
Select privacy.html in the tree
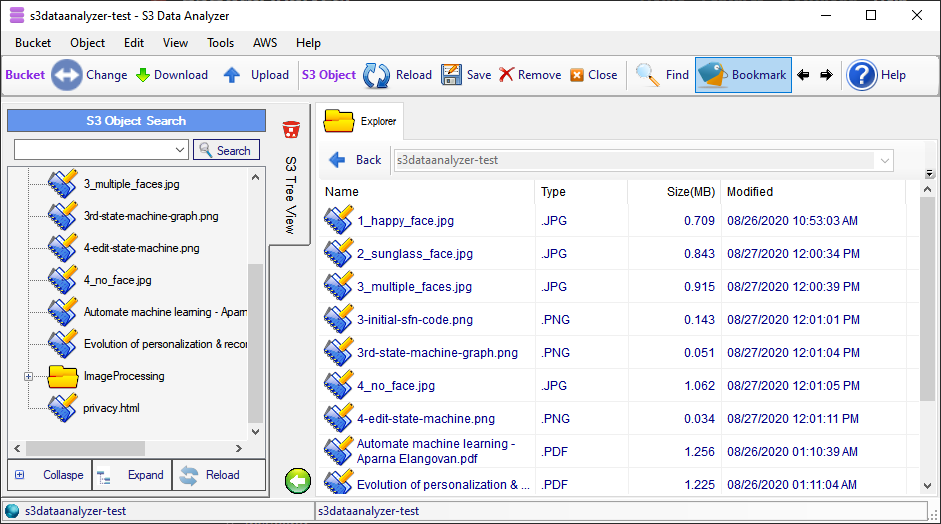click(x=111, y=408)
